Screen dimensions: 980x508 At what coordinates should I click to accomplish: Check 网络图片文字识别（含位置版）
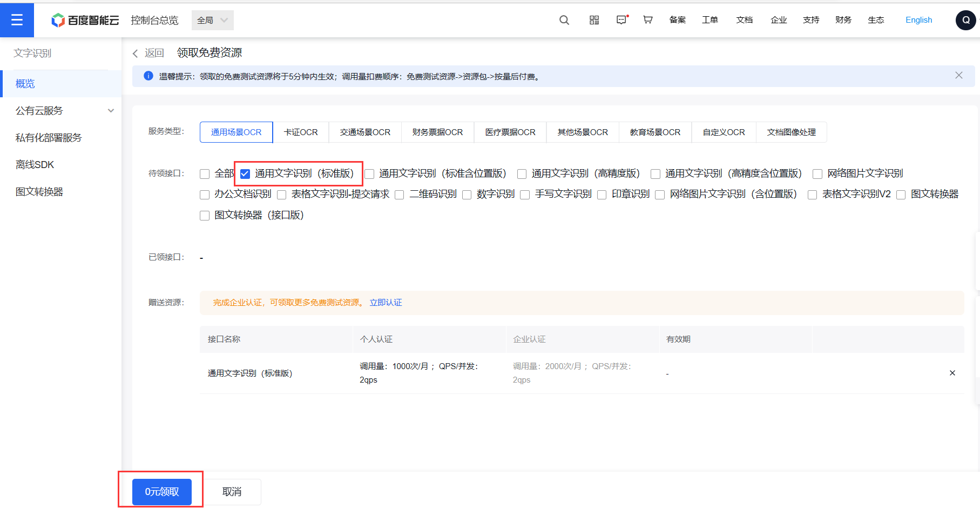pyautogui.click(x=660, y=195)
